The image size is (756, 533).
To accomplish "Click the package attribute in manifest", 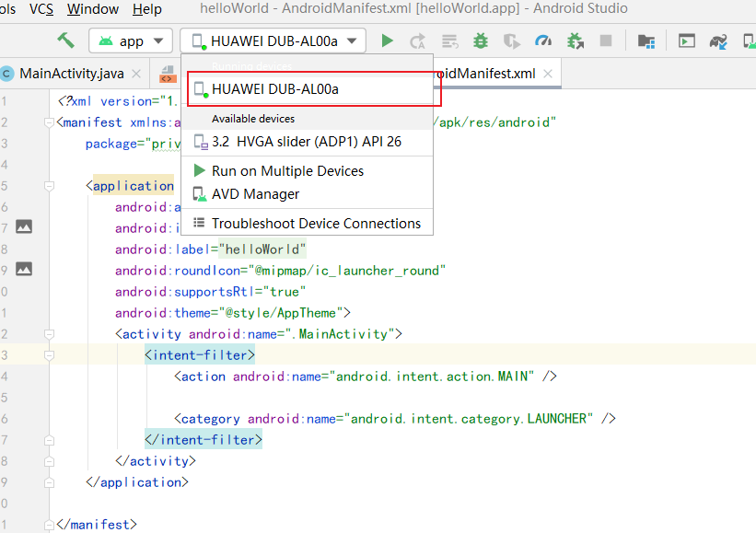I will click(133, 144).
